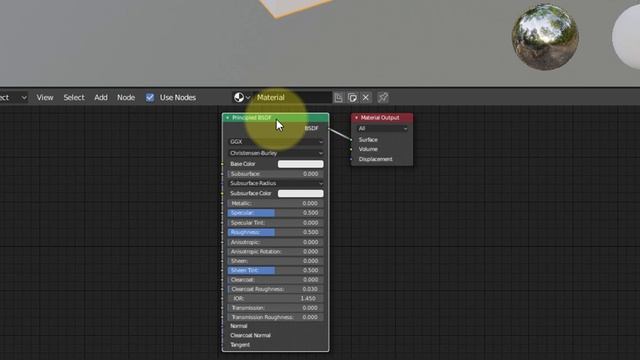The height and width of the screenshot is (360, 640).
Task: Click the Roughness 0.500 slider
Action: pyautogui.click(x=276, y=232)
